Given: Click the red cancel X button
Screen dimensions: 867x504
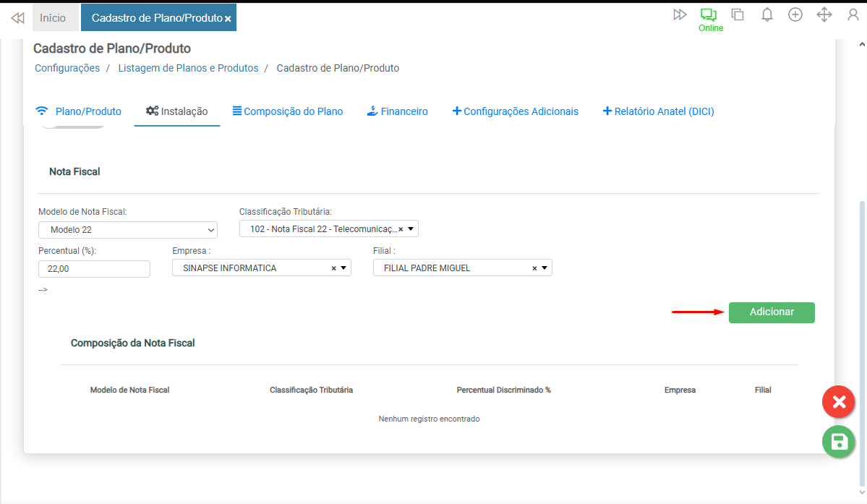Looking at the screenshot, I should click(838, 402).
